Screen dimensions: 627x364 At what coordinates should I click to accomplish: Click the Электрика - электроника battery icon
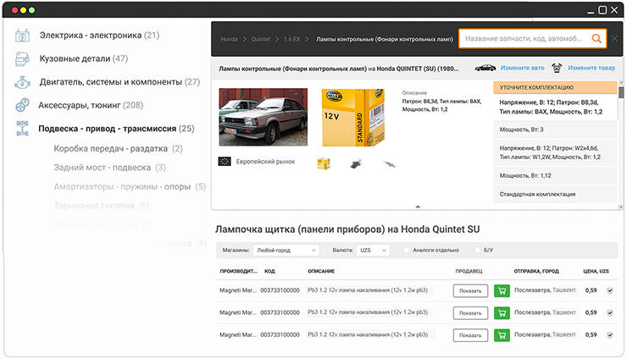[x=22, y=36]
